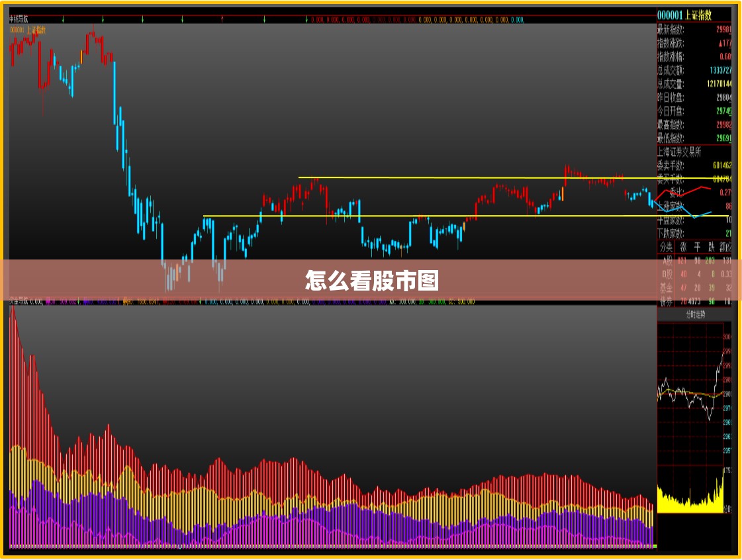
Task: Click the orange 上证指数 label above the candlestick chart
Action: [x=28, y=30]
